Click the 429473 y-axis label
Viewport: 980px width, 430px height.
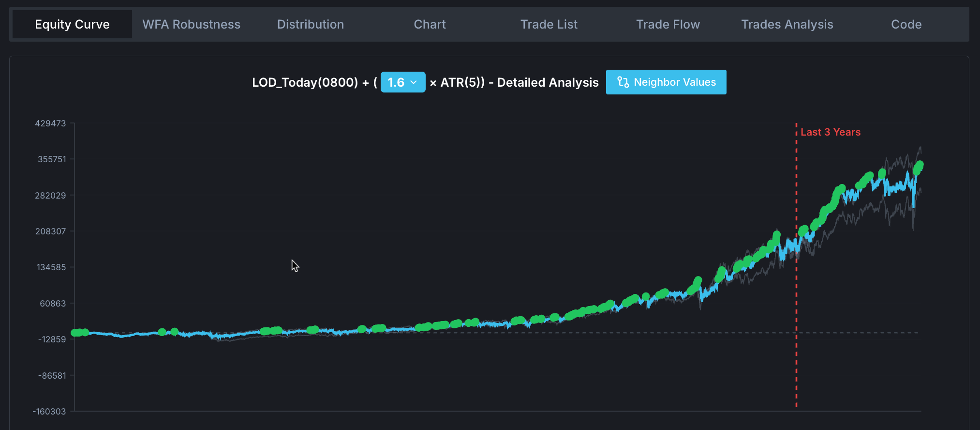tap(50, 123)
